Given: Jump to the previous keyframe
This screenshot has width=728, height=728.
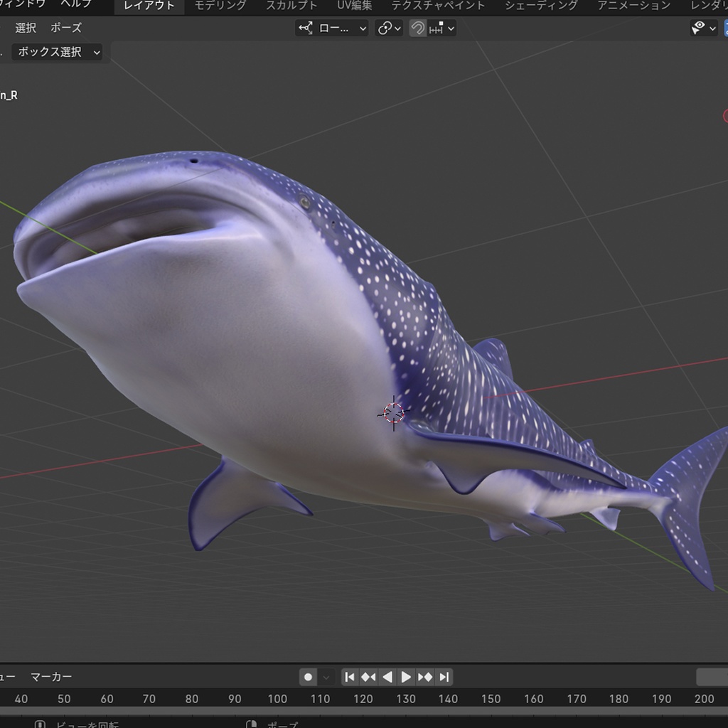Looking at the screenshot, I should point(369,677).
